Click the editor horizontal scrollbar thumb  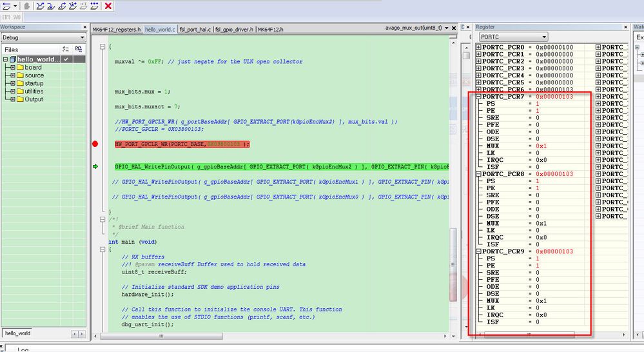coord(161,336)
